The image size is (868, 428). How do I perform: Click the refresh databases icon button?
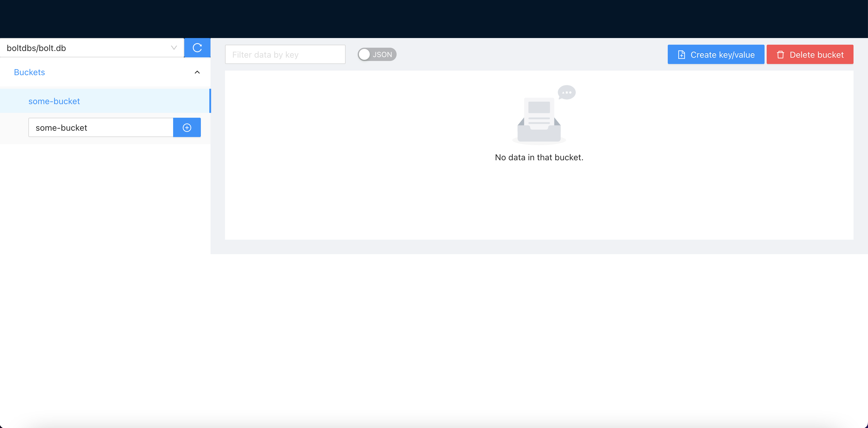[x=197, y=48]
